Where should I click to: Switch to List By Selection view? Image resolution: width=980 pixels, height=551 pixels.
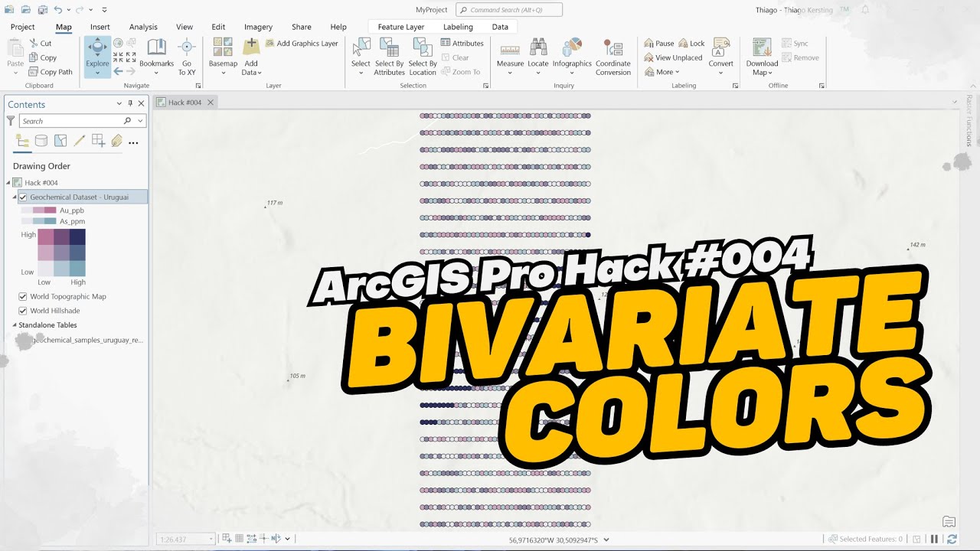pyautogui.click(x=60, y=141)
